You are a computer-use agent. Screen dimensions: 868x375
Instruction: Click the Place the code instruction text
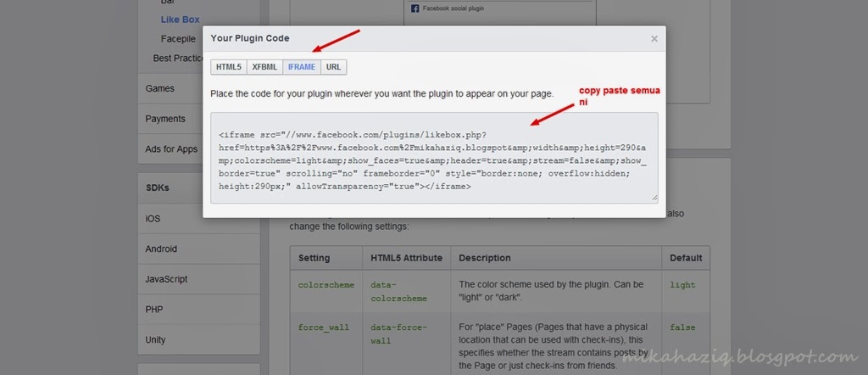[x=382, y=94]
